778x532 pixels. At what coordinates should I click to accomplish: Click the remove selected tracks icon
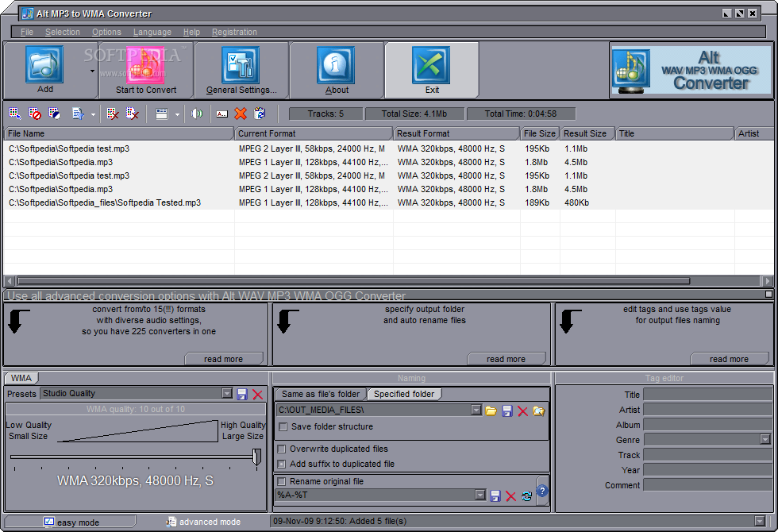113,114
